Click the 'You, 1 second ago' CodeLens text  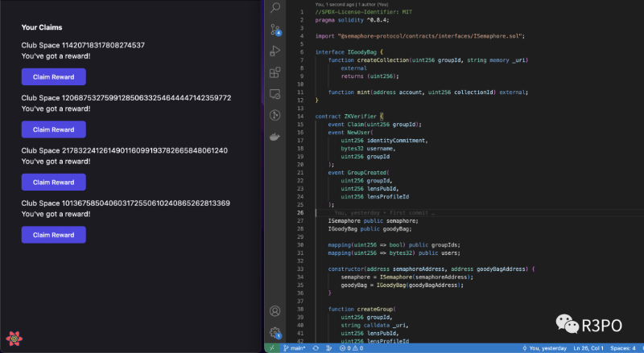tap(352, 5)
